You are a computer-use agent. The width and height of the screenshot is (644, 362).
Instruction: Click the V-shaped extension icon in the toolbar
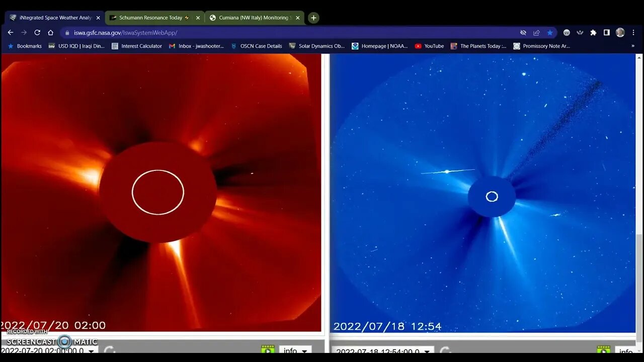(x=580, y=33)
